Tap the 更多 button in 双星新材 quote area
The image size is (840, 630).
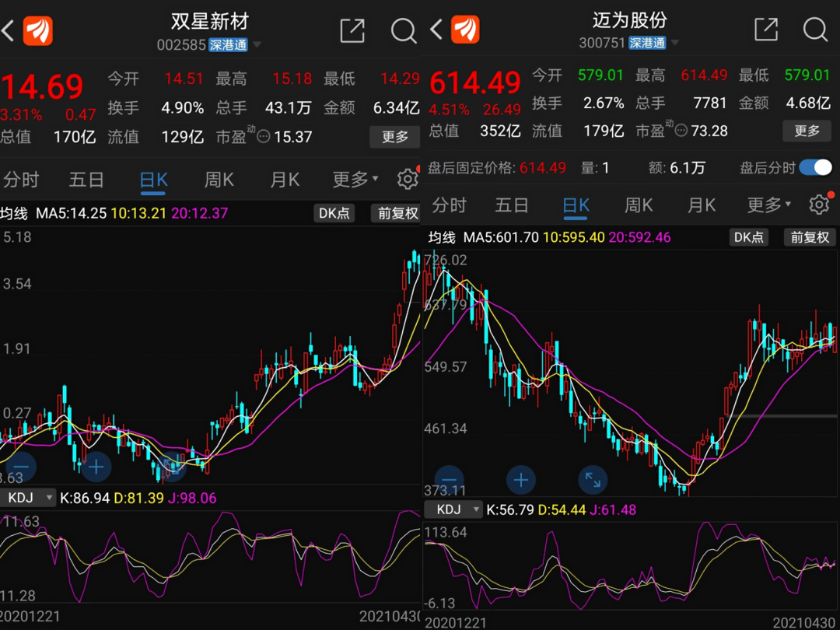click(x=394, y=137)
